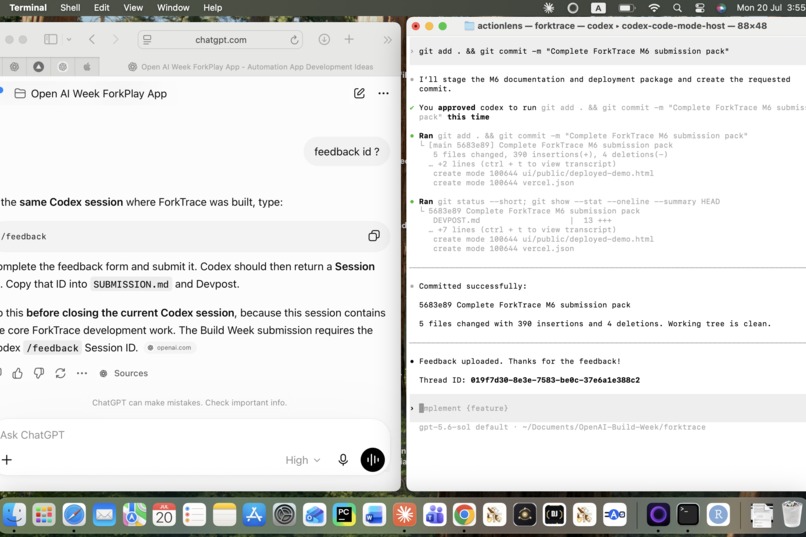This screenshot has height=537, width=806.
Task: Open Launchpad from the Dock
Action: [44, 514]
